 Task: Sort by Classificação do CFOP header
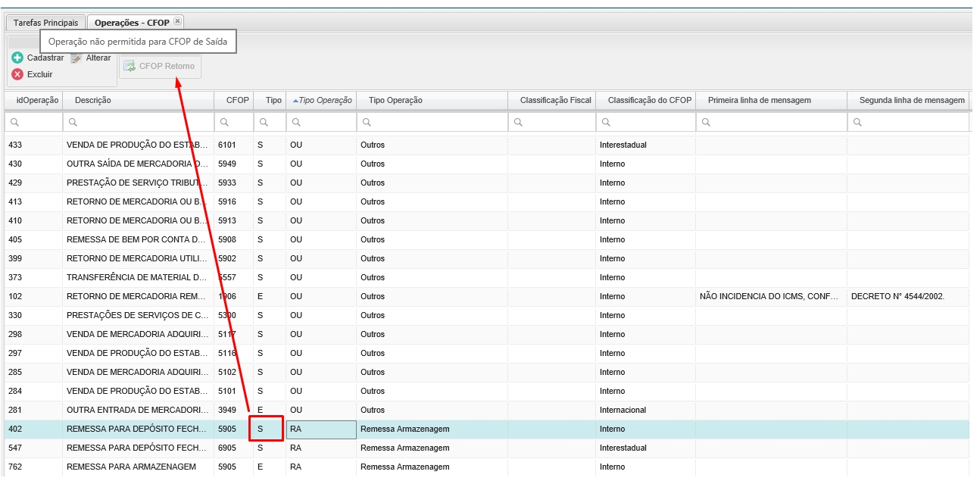click(x=646, y=100)
